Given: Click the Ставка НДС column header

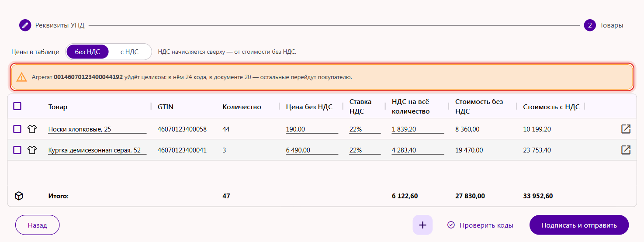Looking at the screenshot, I should click(360, 106).
